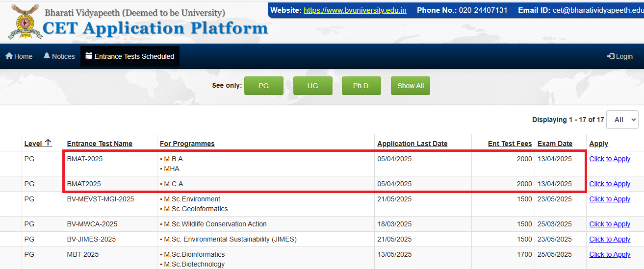644x269 pixels.
Task: Filter tests by Ph.D. level
Action: coord(361,86)
